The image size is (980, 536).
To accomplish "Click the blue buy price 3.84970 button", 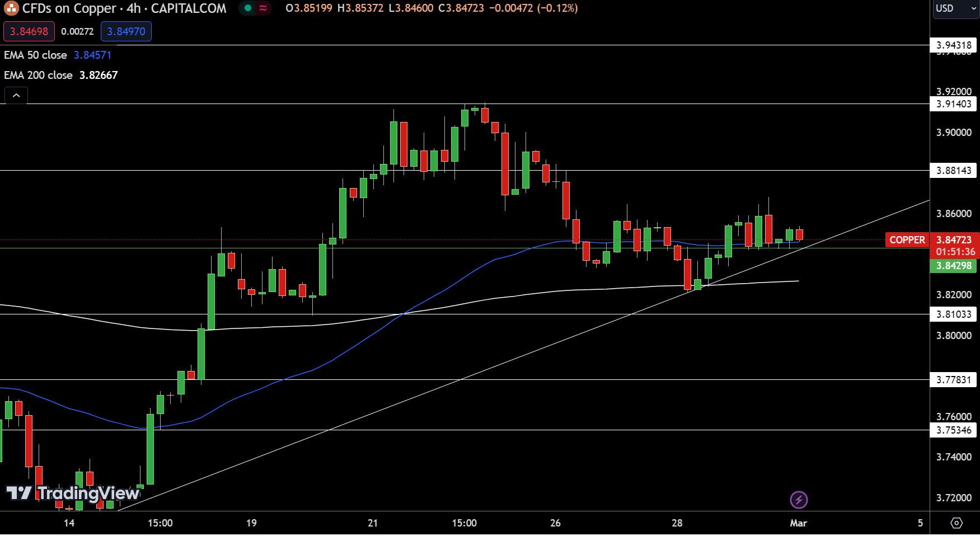I will (x=126, y=31).
